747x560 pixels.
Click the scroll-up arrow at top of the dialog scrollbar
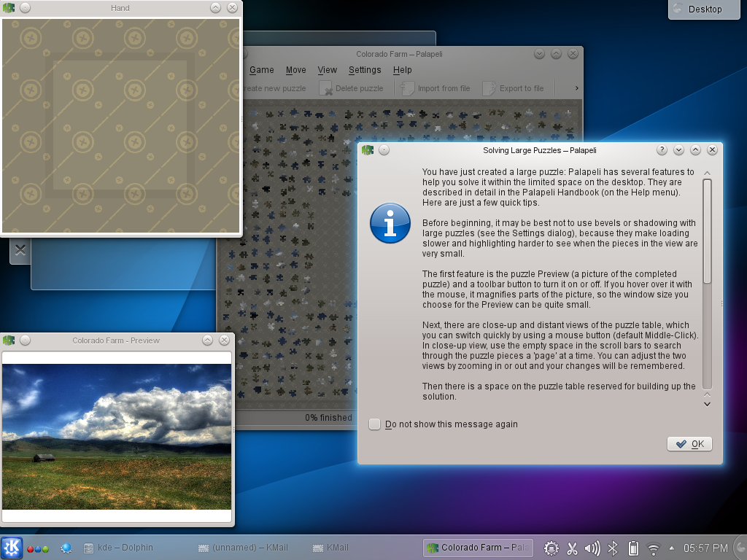(708, 173)
